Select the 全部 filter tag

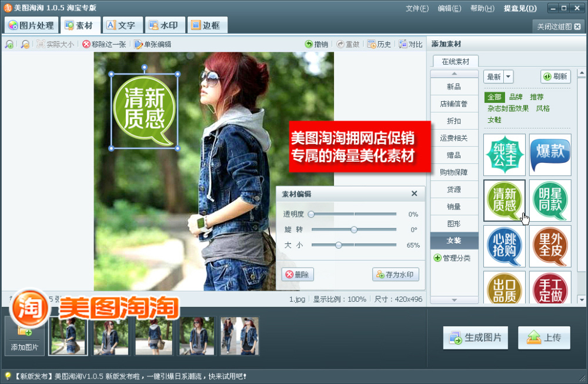(495, 97)
